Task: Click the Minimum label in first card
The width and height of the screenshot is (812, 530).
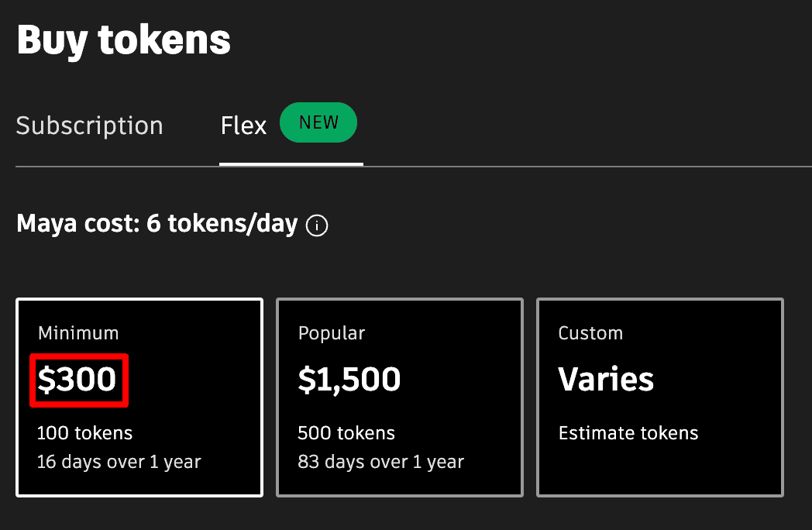Action: [x=78, y=333]
